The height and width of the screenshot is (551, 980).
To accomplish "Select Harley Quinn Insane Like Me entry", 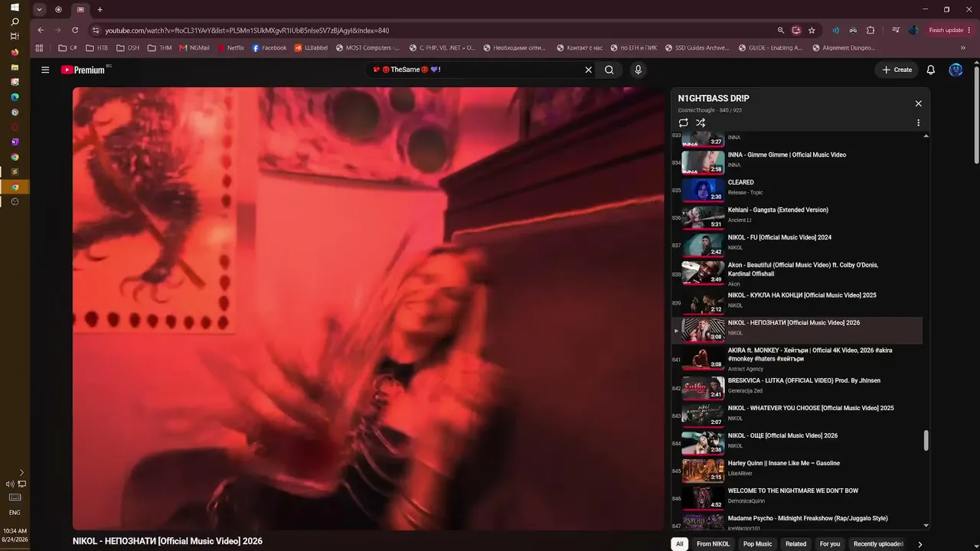I will coord(797,471).
